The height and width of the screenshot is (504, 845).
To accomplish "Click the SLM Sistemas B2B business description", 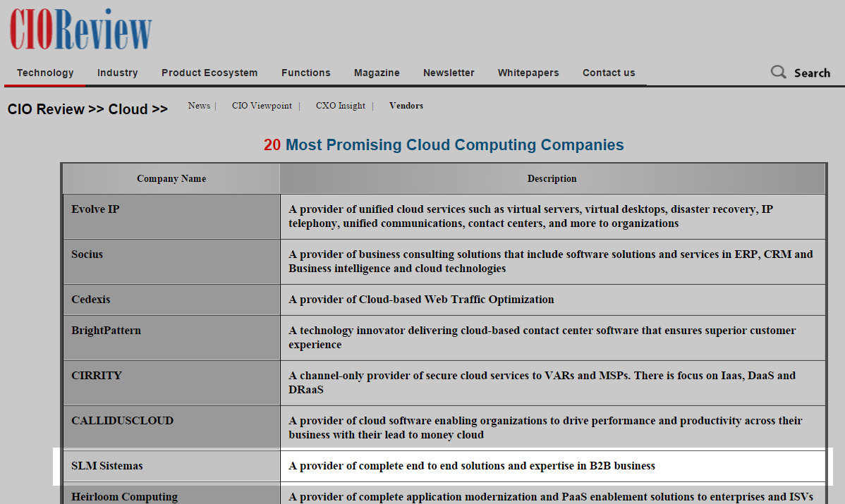I will 472,466.
